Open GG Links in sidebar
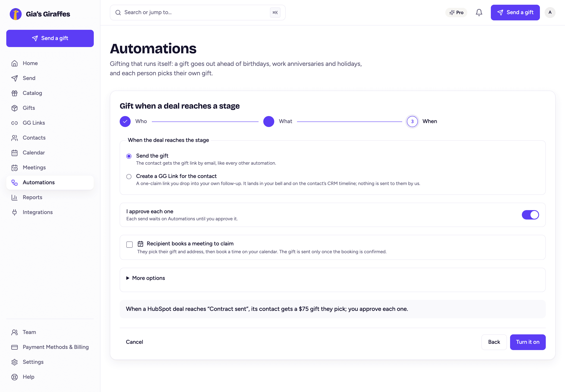Image resolution: width=565 pixels, height=392 pixels. pos(50,123)
